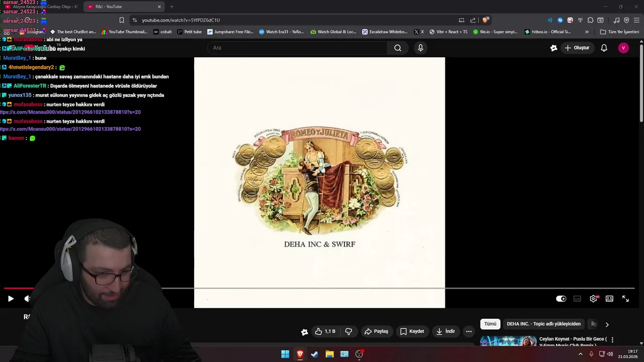Screen dimensions: 644x362
Task: Open YouTube Thumbnail bookmark
Action: [124, 32]
